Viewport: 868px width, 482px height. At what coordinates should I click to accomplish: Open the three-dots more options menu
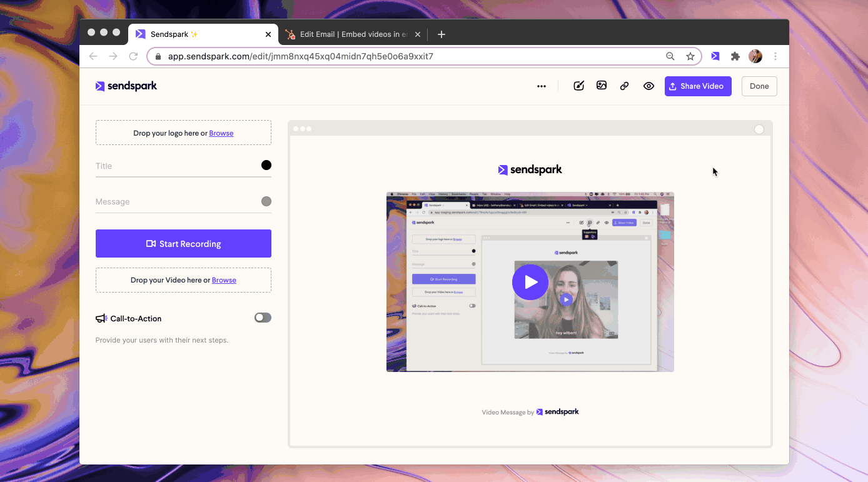[542, 86]
